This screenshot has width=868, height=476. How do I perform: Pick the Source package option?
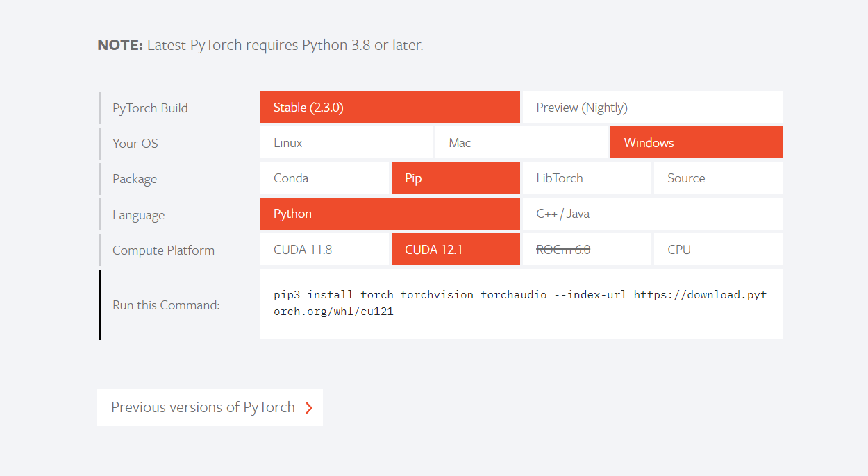click(x=719, y=178)
